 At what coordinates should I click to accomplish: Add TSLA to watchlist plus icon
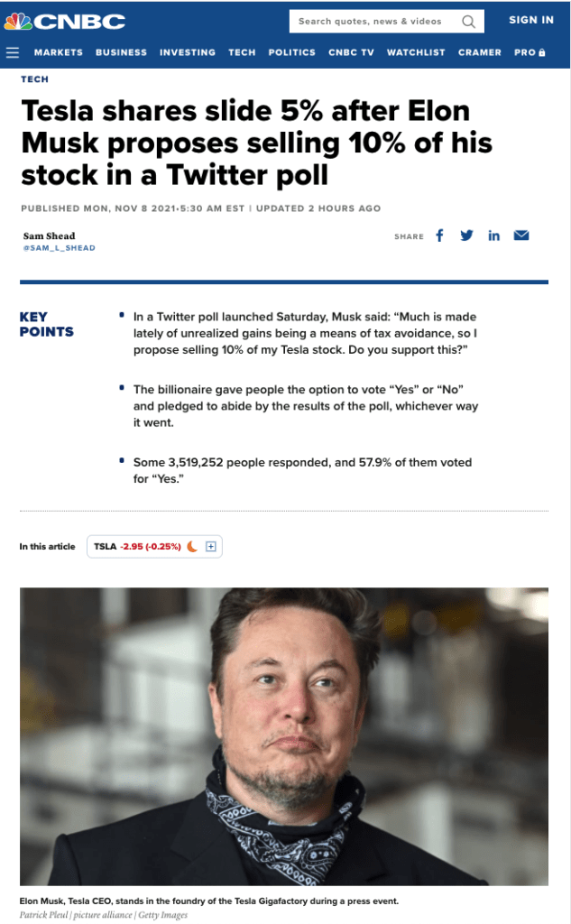pyautogui.click(x=211, y=547)
